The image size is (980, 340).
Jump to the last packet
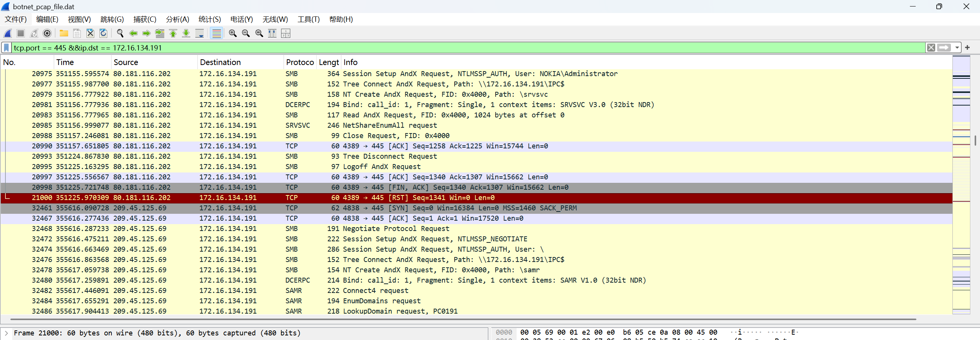click(186, 34)
